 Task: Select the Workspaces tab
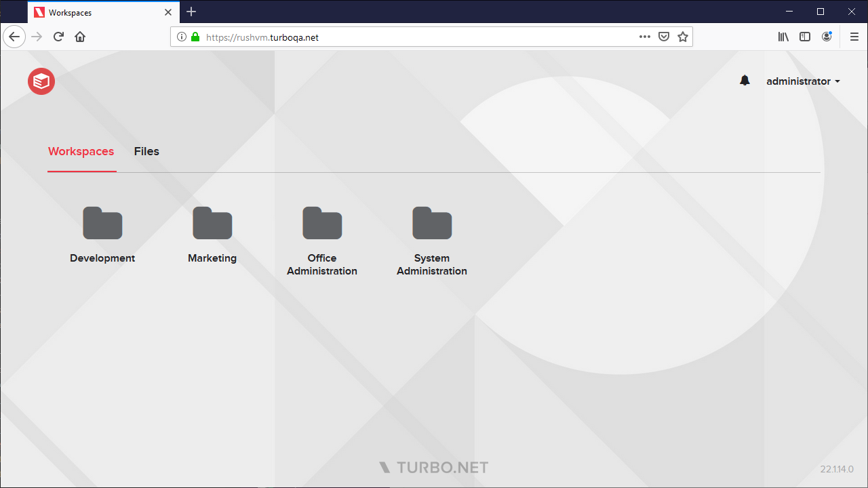(81, 151)
